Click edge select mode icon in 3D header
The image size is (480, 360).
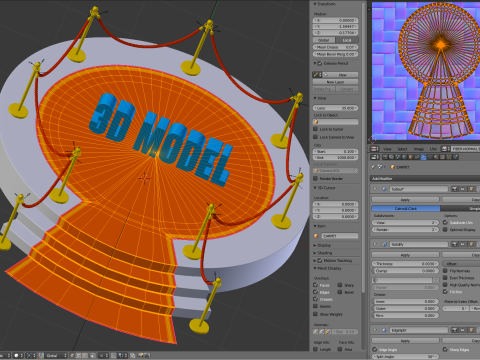tap(78, 356)
